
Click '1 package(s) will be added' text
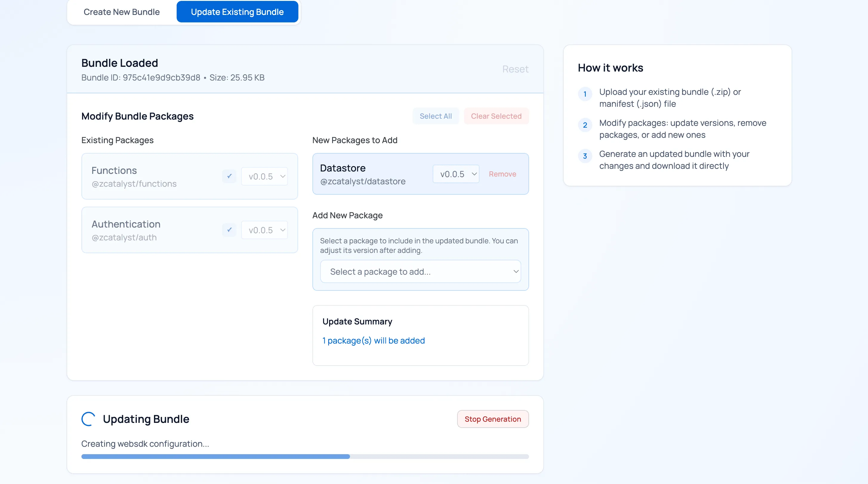pos(373,341)
